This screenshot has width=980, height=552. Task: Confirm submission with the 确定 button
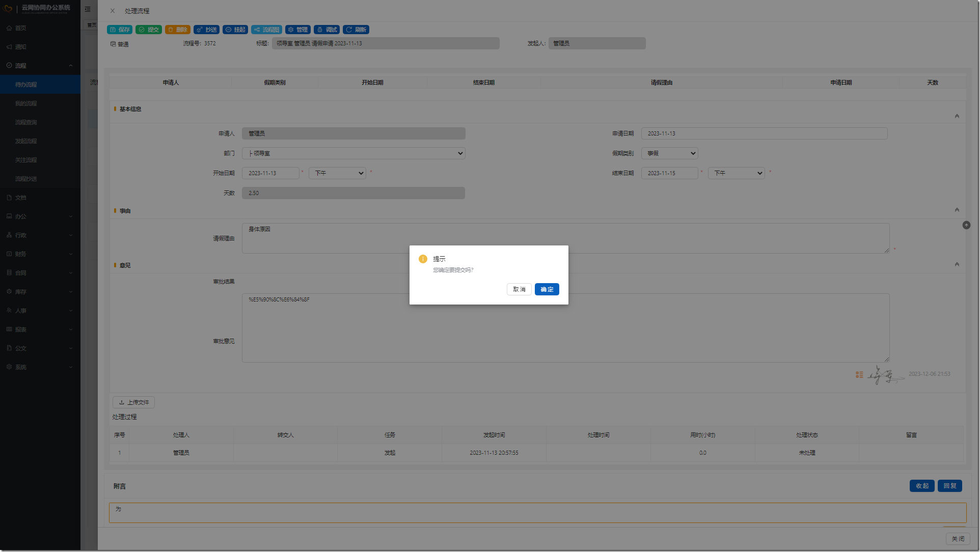click(547, 289)
